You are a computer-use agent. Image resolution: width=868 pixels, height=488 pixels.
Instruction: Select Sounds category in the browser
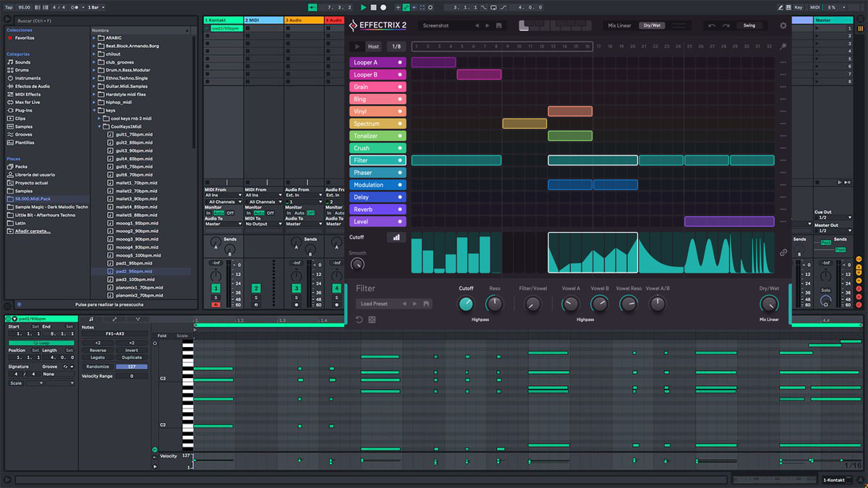tap(22, 62)
